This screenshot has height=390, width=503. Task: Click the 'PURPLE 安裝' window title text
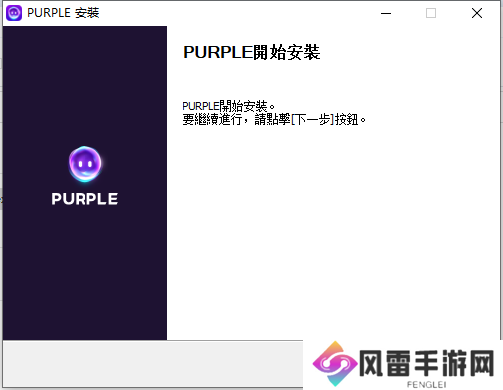point(63,13)
